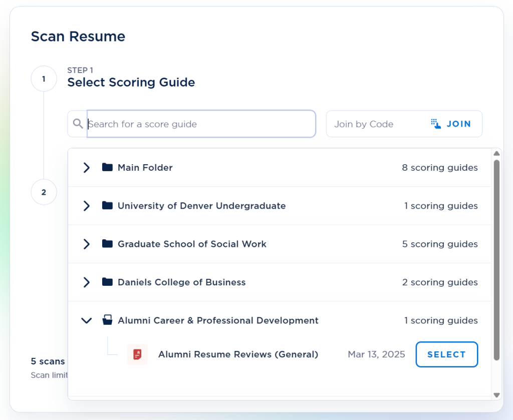Click the 'Scan Resume' title
The width and height of the screenshot is (513, 420).
[x=78, y=36]
